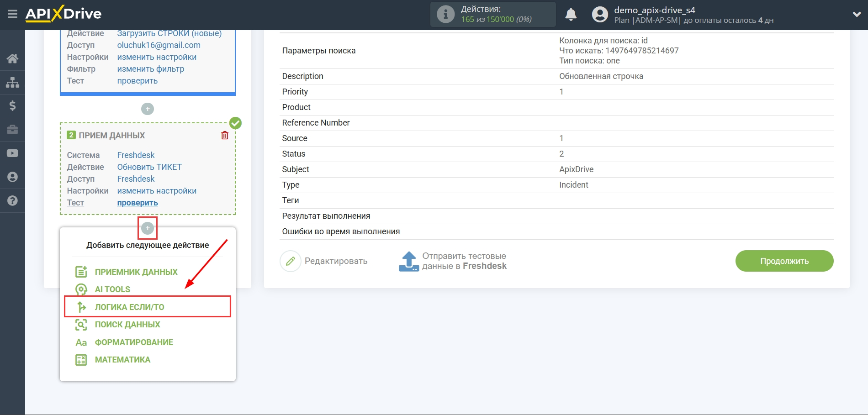Click Загрузить СТРОКИ (новые) action link
The height and width of the screenshot is (415, 868).
169,33
